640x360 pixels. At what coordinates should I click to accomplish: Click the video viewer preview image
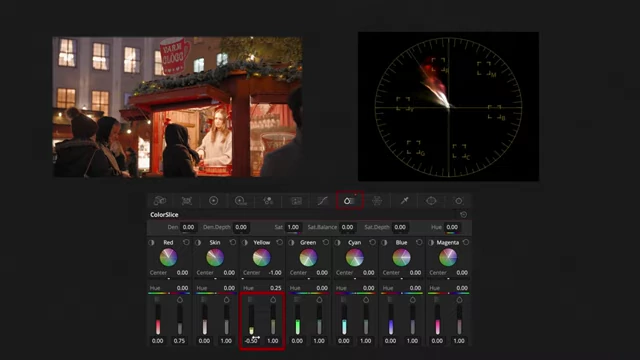178,107
